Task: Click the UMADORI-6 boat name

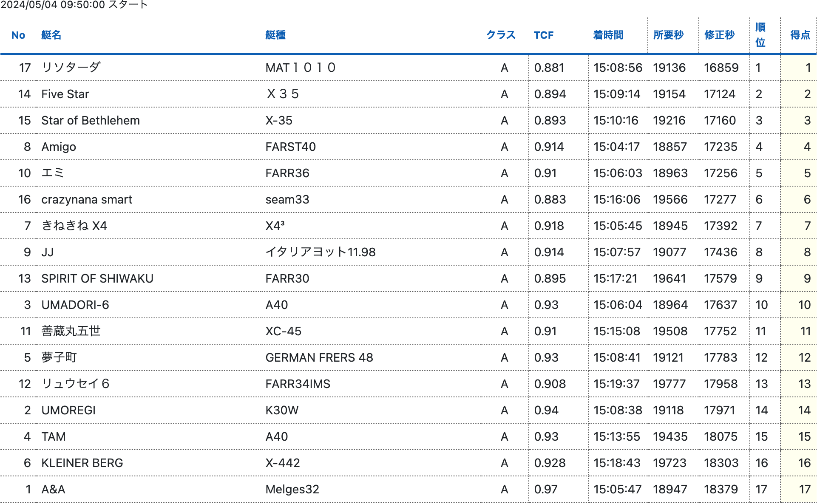Action: pyautogui.click(x=75, y=305)
